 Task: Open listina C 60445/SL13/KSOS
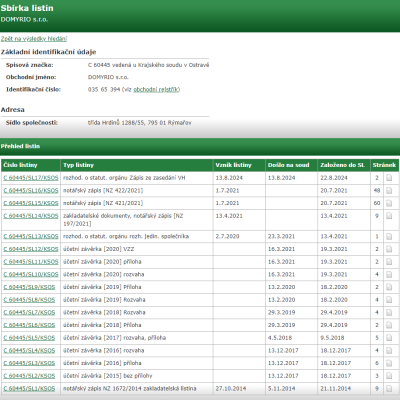pyautogui.click(x=31, y=237)
